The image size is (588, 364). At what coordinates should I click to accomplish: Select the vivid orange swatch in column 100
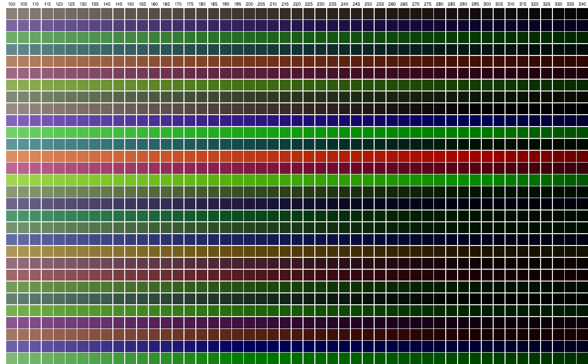[x=11, y=156]
